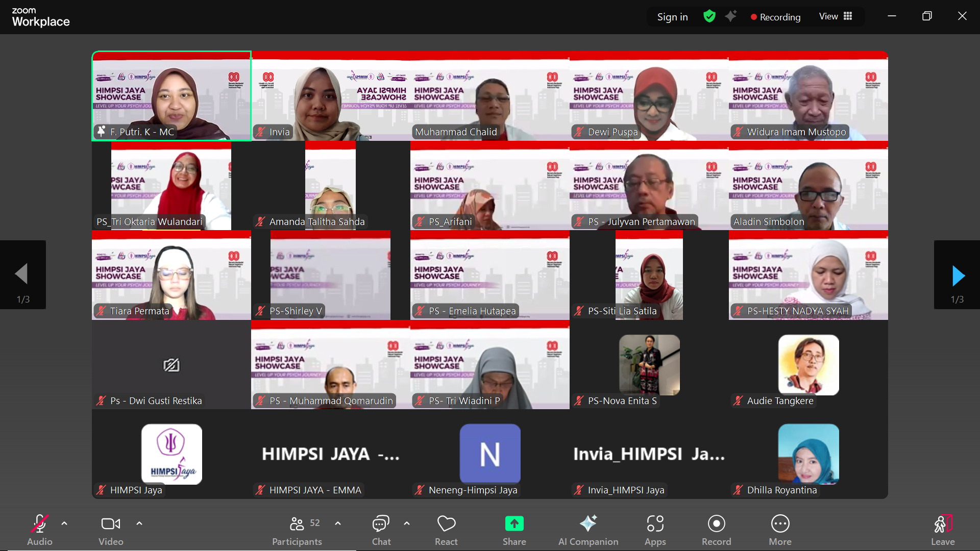This screenshot has width=980, height=551.
Task: Start Share screen
Action: pyautogui.click(x=514, y=531)
